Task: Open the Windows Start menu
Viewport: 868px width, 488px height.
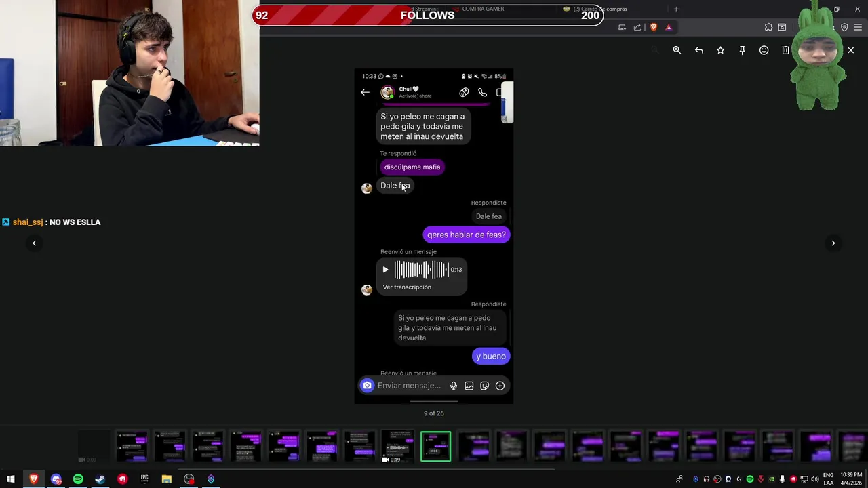Action: click(x=11, y=479)
